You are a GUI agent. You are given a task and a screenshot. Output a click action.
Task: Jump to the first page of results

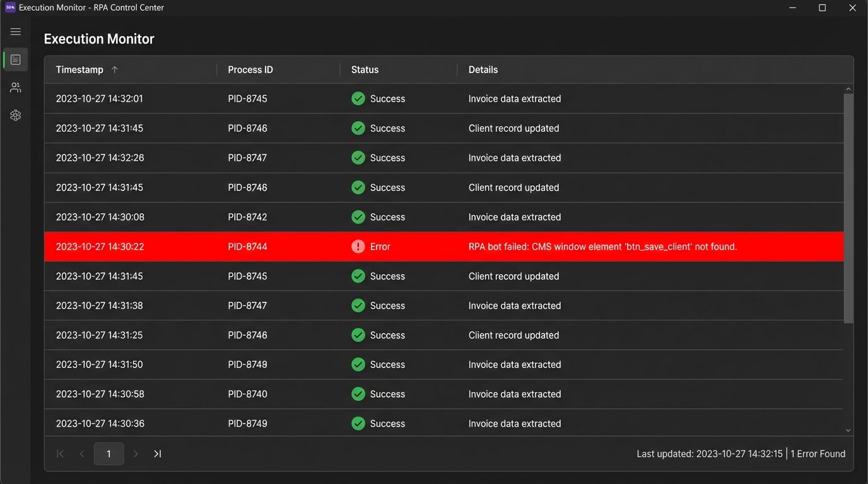pos(60,453)
